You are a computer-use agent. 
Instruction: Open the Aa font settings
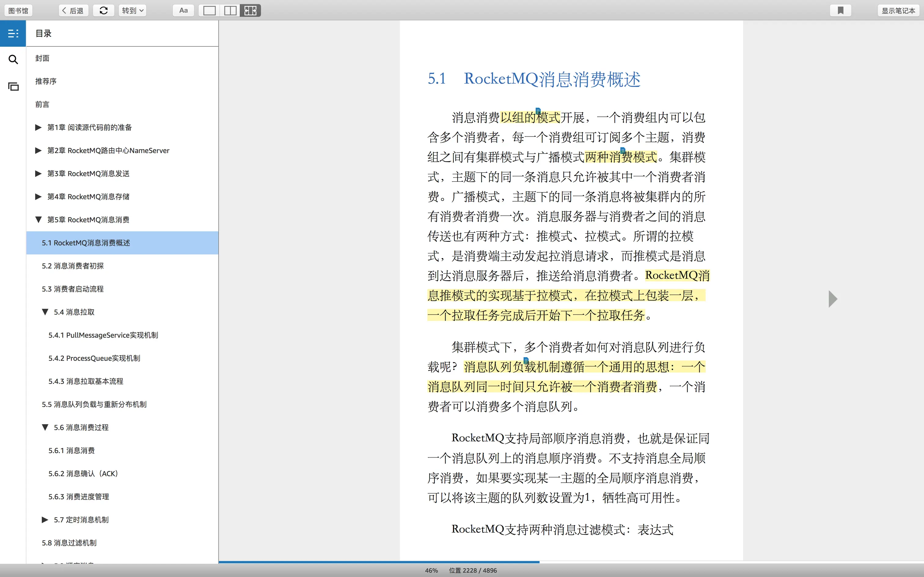pos(183,11)
